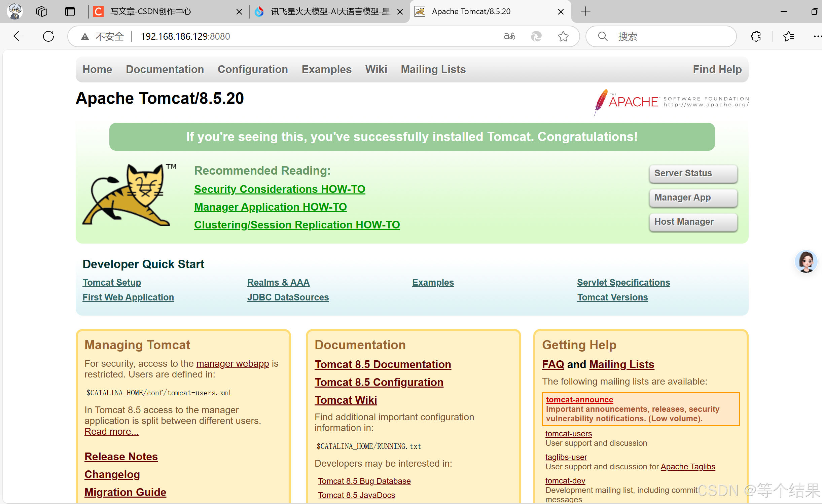Open the Release Notes link
822x504 pixels.
(121, 457)
